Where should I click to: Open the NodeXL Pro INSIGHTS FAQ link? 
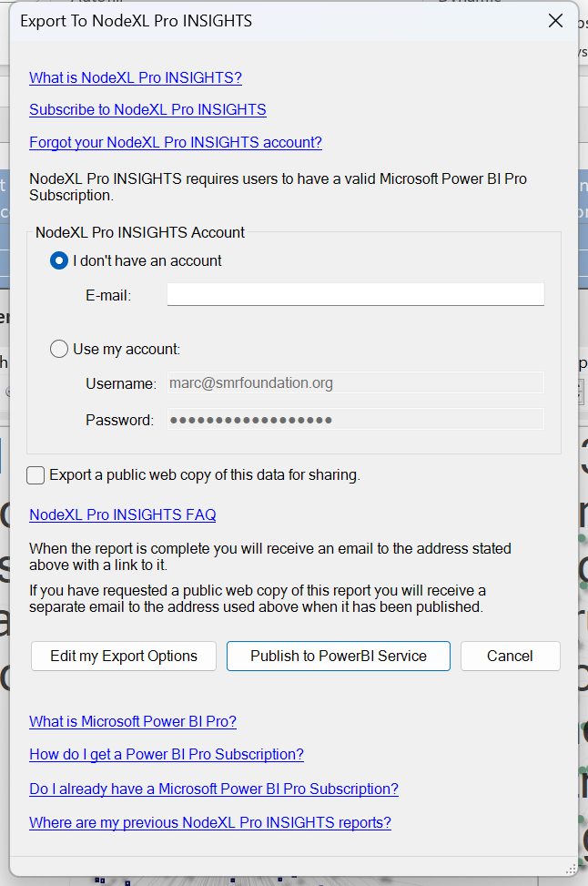123,514
